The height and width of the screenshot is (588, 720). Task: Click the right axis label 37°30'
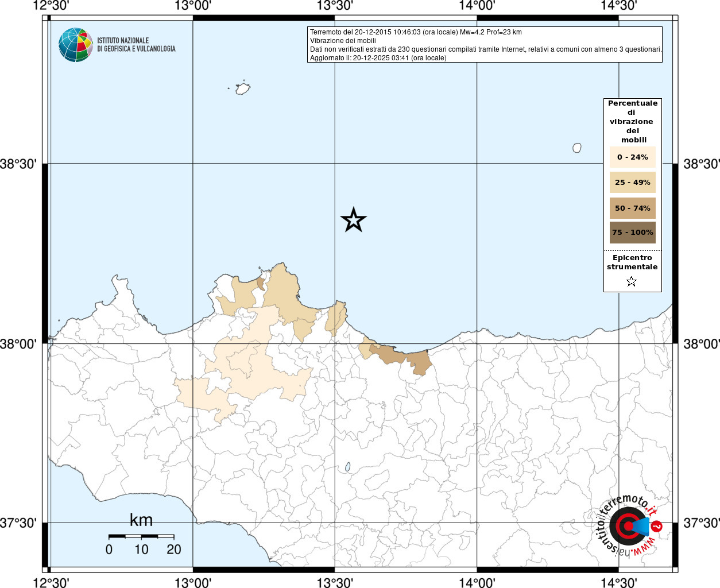point(702,523)
